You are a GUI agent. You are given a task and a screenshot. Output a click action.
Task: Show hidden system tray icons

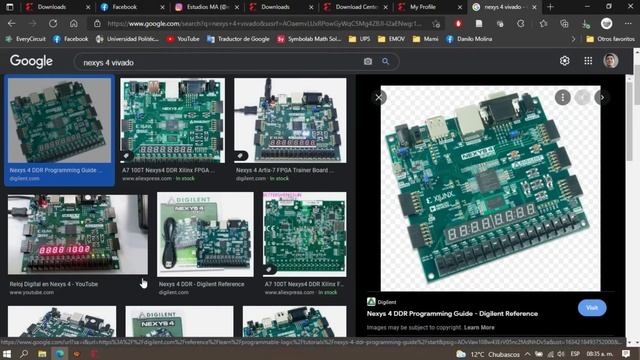pos(527,354)
